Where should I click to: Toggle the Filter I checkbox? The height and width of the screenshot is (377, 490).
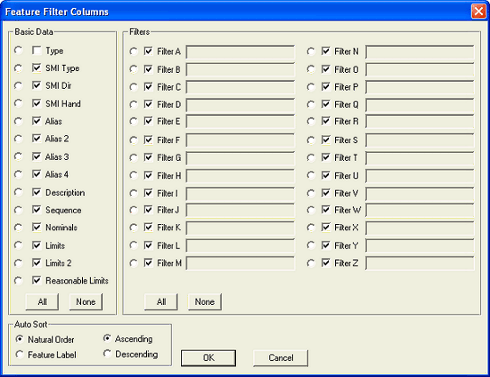pos(148,193)
